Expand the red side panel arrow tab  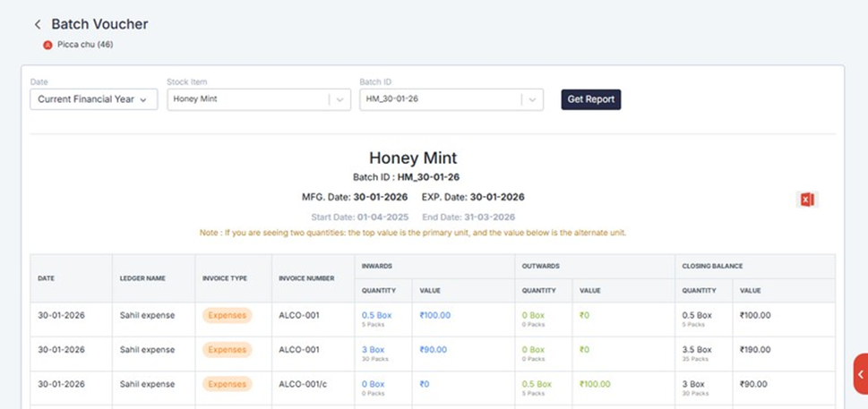[x=860, y=374]
